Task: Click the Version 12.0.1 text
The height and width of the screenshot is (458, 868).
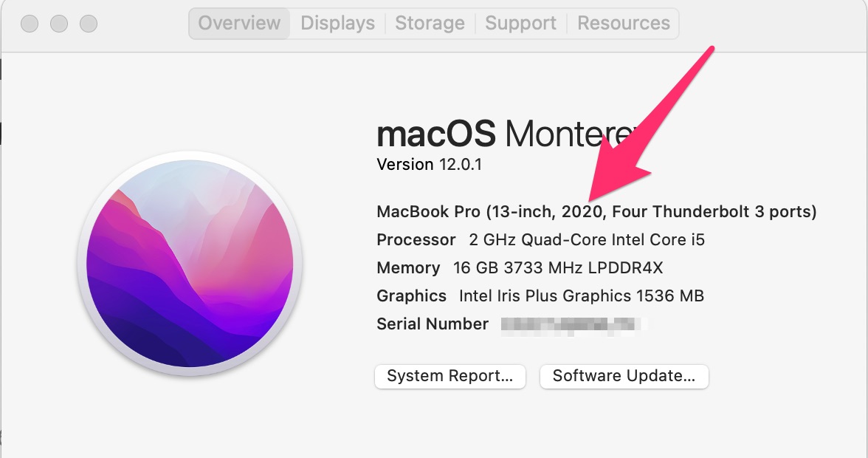Action: [x=429, y=164]
